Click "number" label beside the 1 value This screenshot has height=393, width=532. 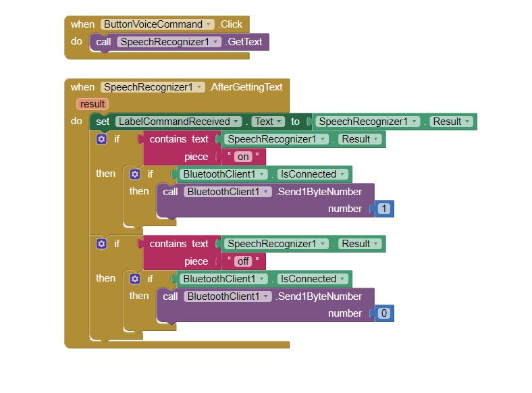point(345,209)
